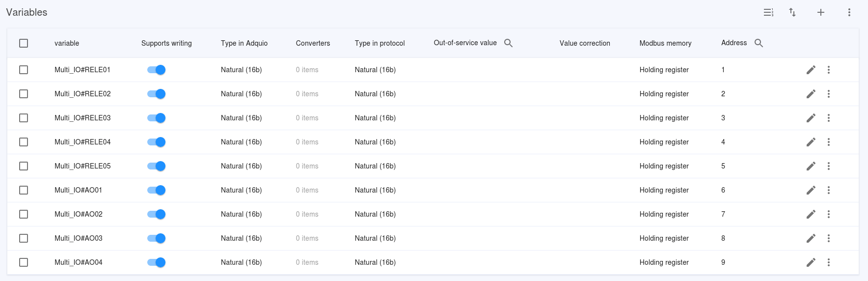This screenshot has height=281, width=868.
Task: Click the Modbus memory column header
Action: [665, 43]
